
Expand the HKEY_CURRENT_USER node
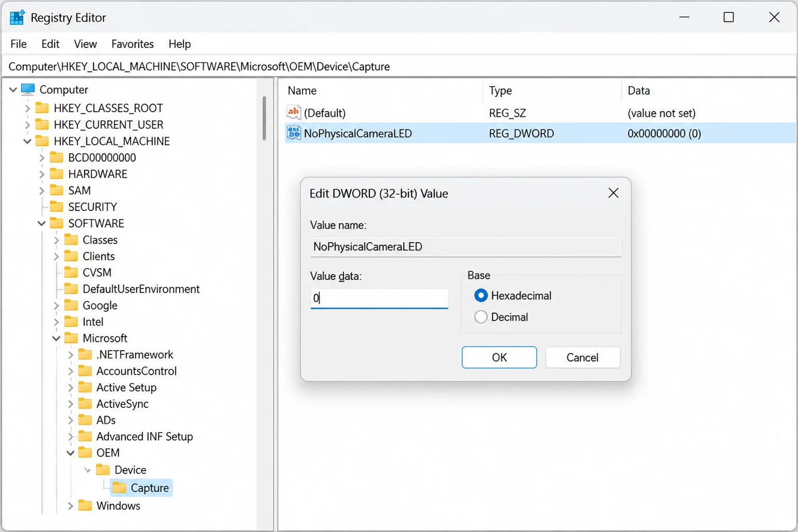pos(28,125)
